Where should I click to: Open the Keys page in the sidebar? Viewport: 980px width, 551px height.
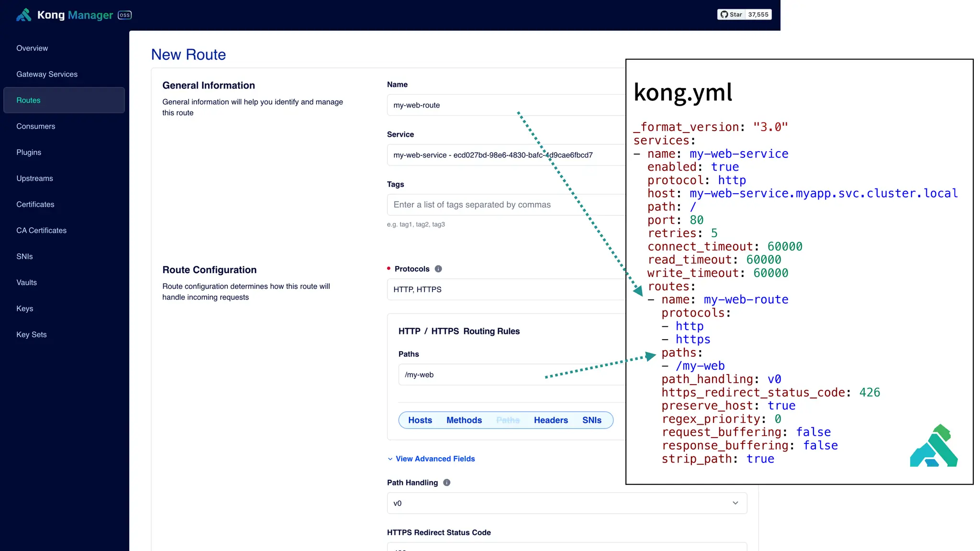[x=25, y=309]
